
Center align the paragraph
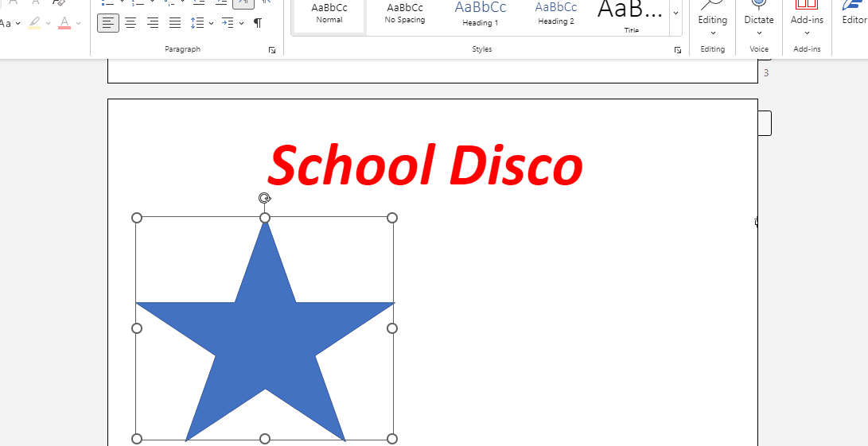pyautogui.click(x=130, y=23)
